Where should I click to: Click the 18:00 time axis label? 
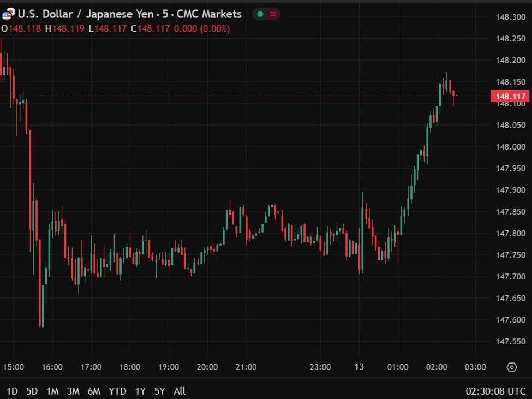[130, 367]
